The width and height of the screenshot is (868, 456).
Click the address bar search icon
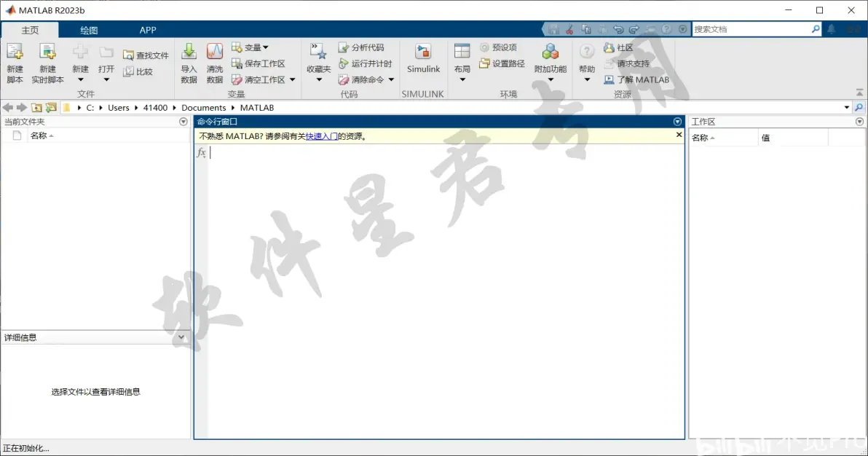click(859, 108)
